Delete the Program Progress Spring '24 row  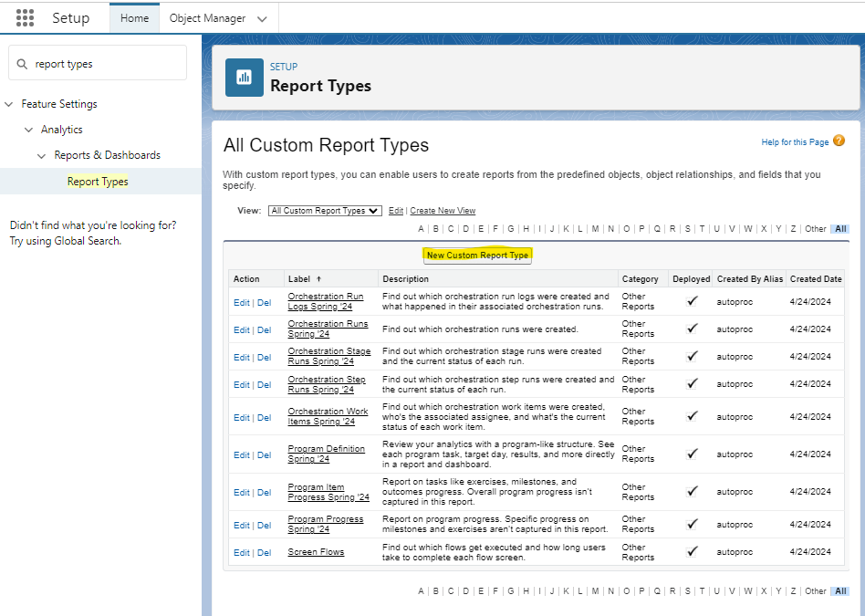pos(265,526)
